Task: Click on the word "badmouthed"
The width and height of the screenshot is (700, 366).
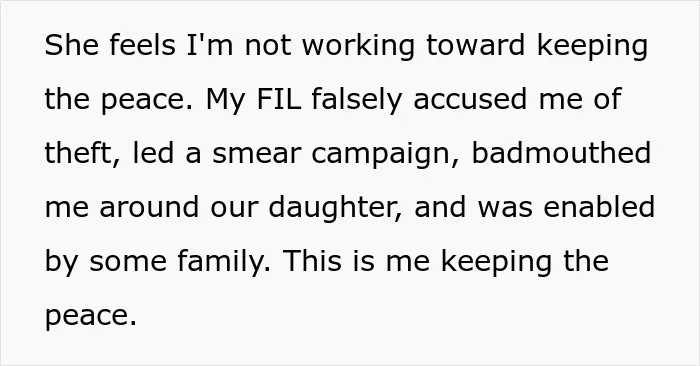Action: (561, 153)
